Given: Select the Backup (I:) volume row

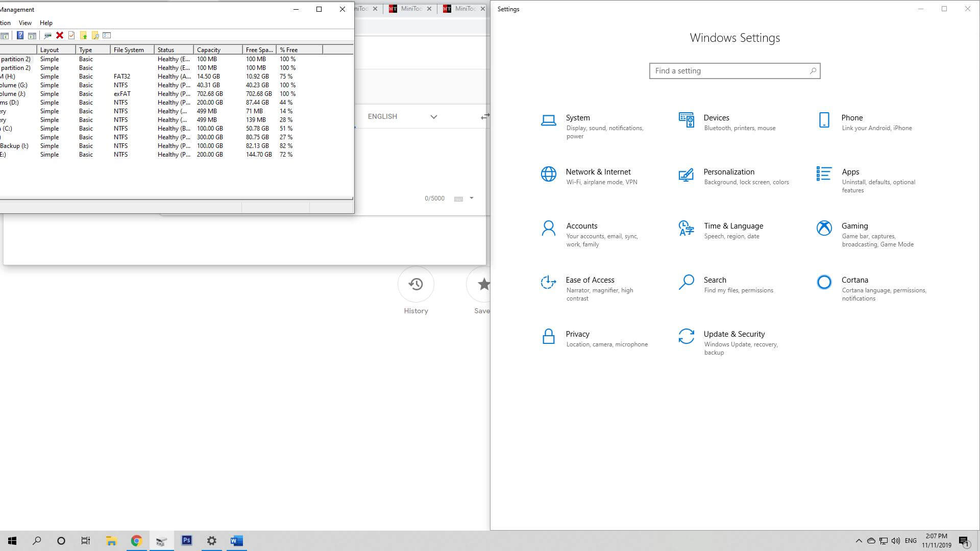Looking at the screenshot, I should [176, 146].
